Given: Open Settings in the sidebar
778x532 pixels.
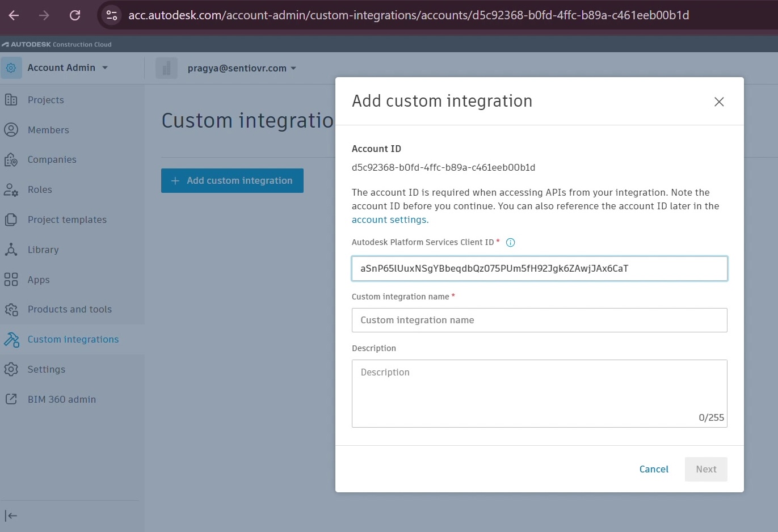Looking at the screenshot, I should point(47,370).
